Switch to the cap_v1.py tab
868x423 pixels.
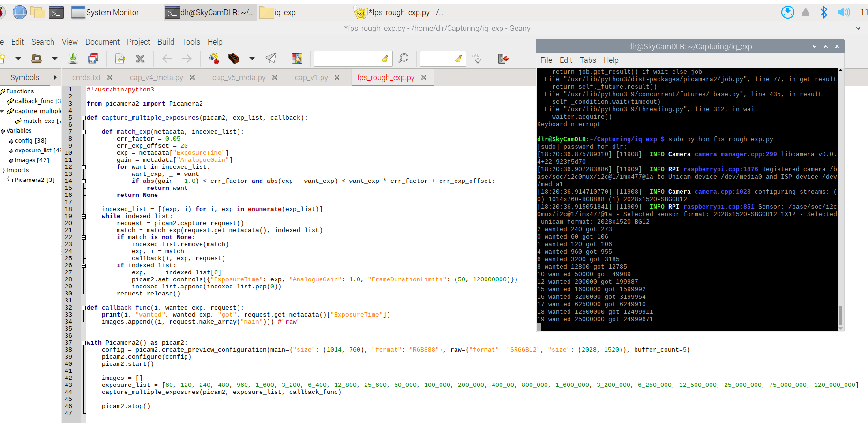click(311, 77)
